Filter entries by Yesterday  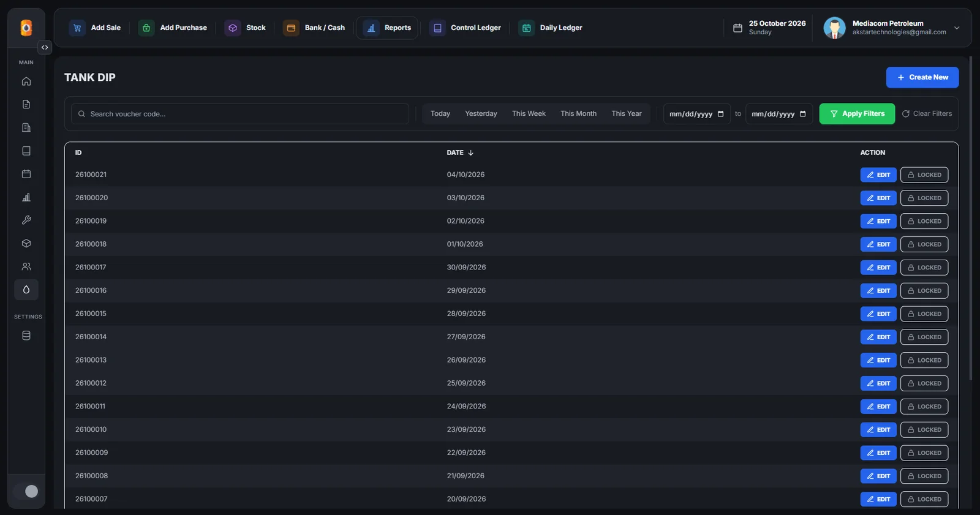(x=481, y=114)
